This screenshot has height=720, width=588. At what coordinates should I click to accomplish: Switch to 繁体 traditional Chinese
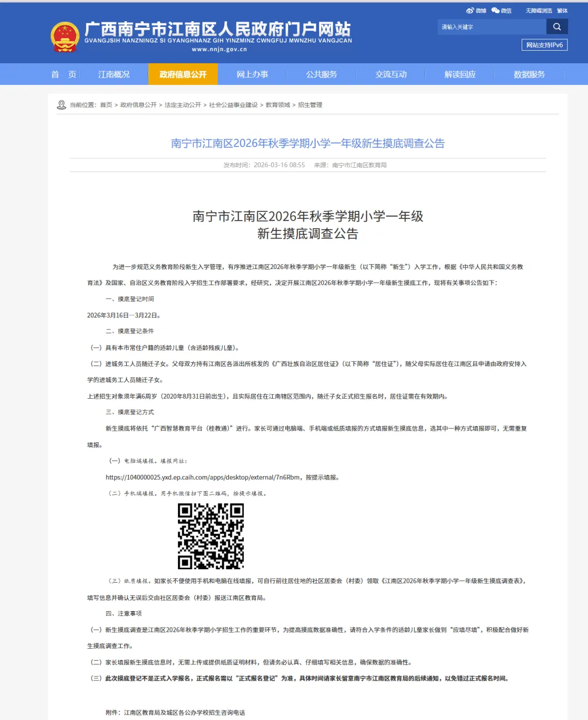point(562,11)
